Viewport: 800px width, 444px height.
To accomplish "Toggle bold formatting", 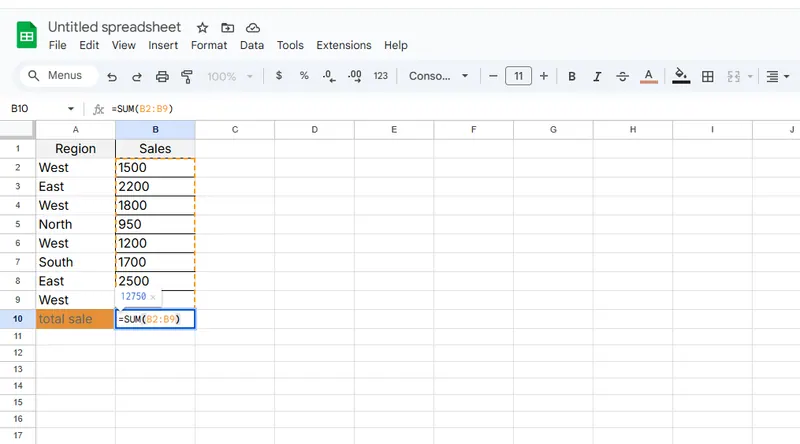I will [x=572, y=76].
